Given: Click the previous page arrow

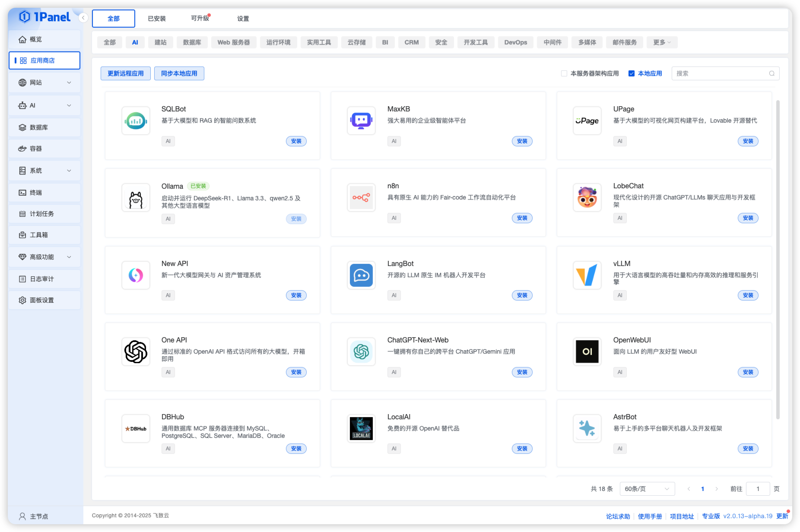Looking at the screenshot, I should point(689,489).
